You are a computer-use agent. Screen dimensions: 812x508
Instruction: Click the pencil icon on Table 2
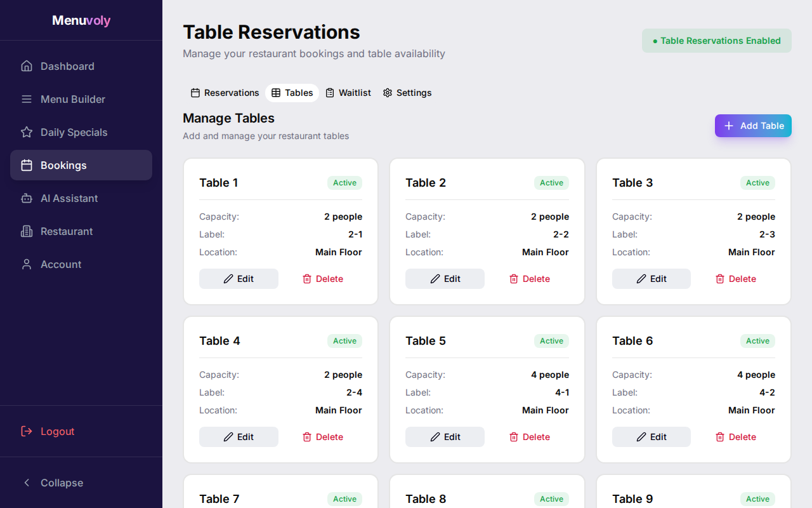[x=435, y=279]
